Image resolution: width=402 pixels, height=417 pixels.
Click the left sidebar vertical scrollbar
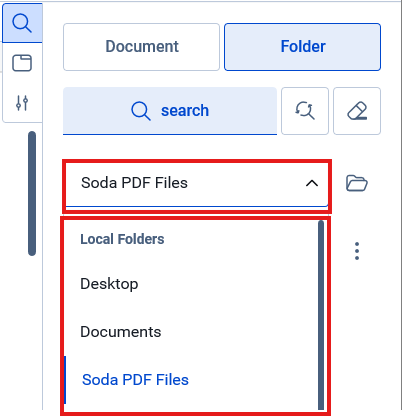tap(32, 194)
